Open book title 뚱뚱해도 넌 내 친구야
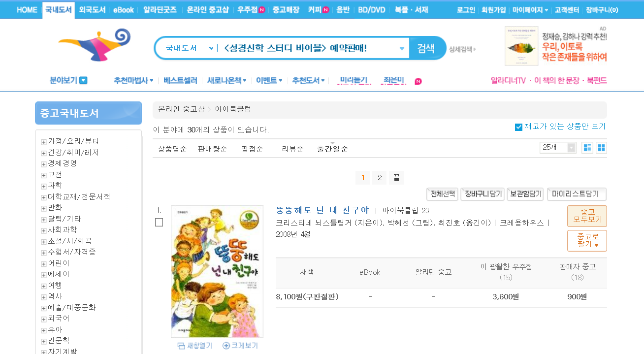This screenshot has height=354, width=644. click(x=322, y=210)
